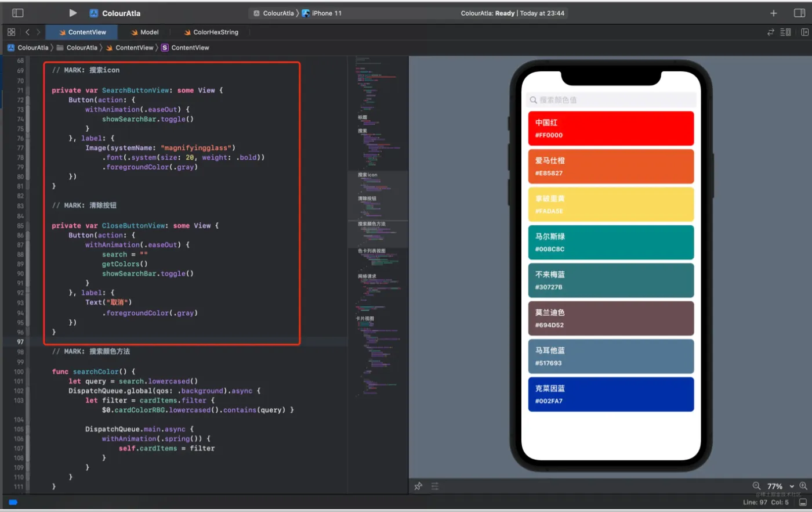This screenshot has height=512, width=812.
Task: Pin the preview canvas
Action: 418,486
